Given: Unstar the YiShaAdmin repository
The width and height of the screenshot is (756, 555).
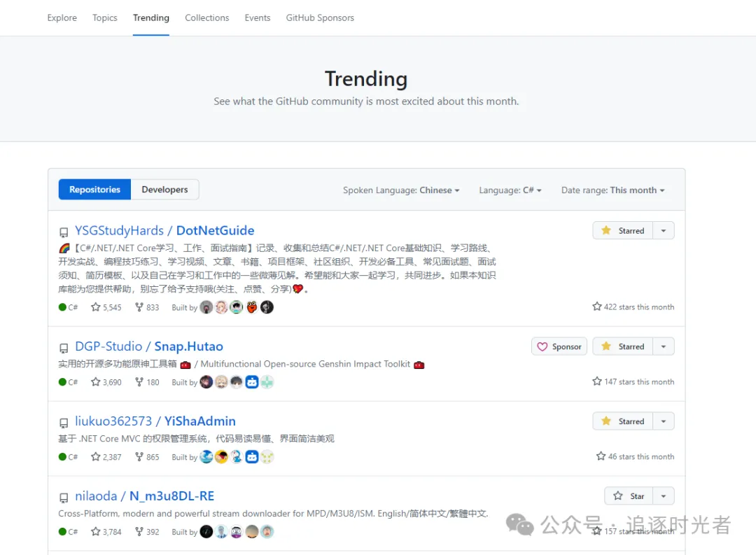Looking at the screenshot, I should tap(622, 421).
